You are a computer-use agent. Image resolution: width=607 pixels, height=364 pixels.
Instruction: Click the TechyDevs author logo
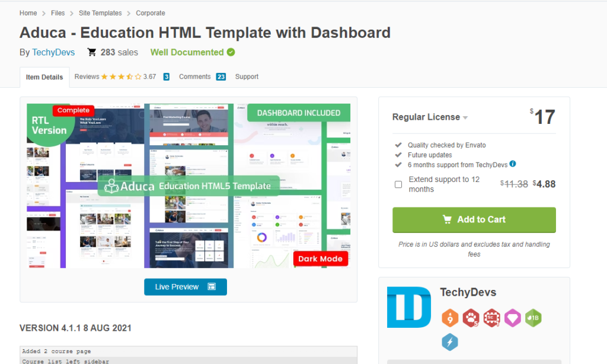point(409,307)
